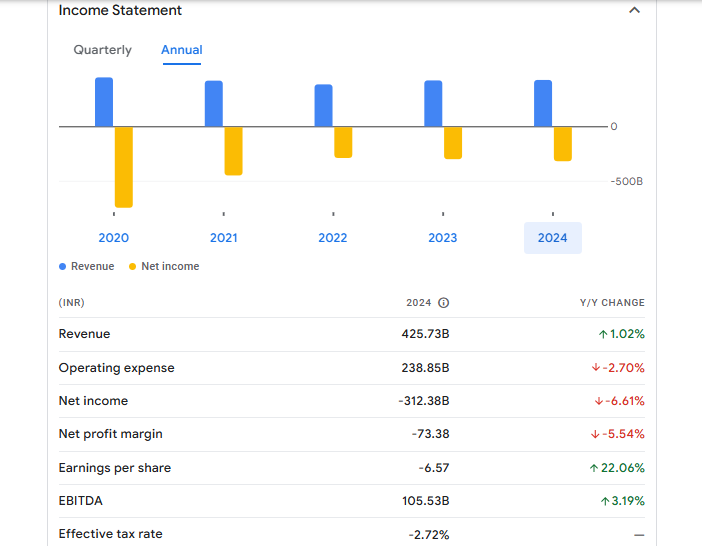Click the 2022 yellow net income bar
Image resolution: width=702 pixels, height=546 pixels.
343,142
